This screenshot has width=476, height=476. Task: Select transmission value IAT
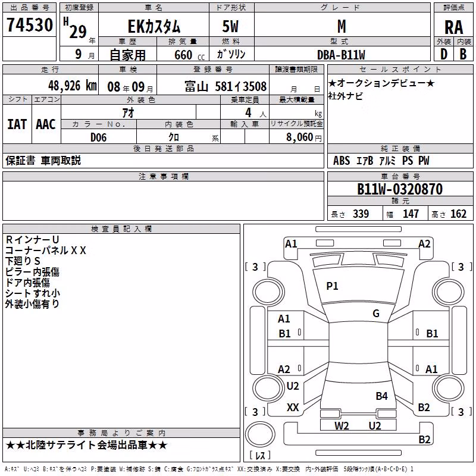tap(17, 124)
